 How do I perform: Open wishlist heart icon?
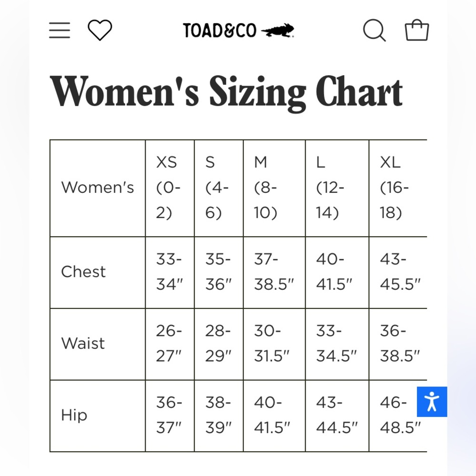click(100, 30)
